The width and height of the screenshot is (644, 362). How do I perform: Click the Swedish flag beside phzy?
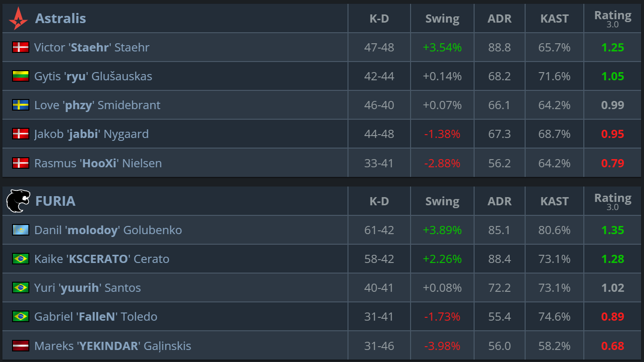[21, 105]
